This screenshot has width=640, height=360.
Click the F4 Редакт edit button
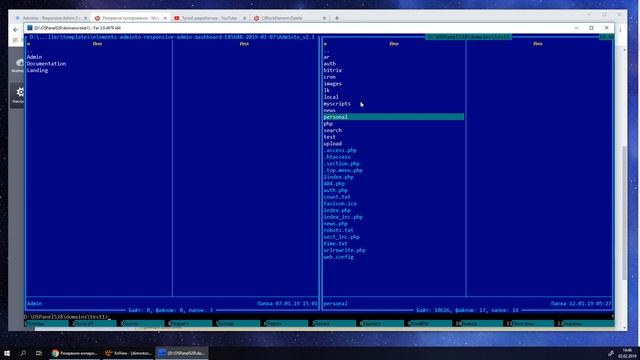point(190,323)
